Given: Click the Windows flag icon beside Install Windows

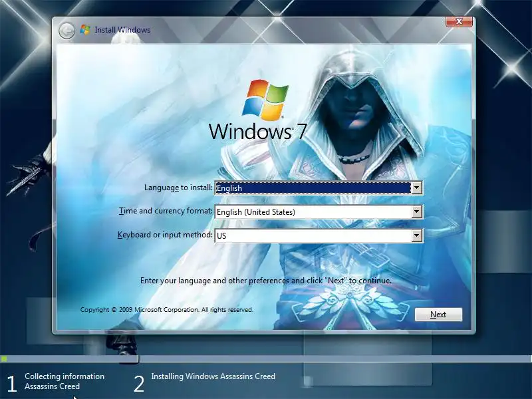Looking at the screenshot, I should coord(85,30).
